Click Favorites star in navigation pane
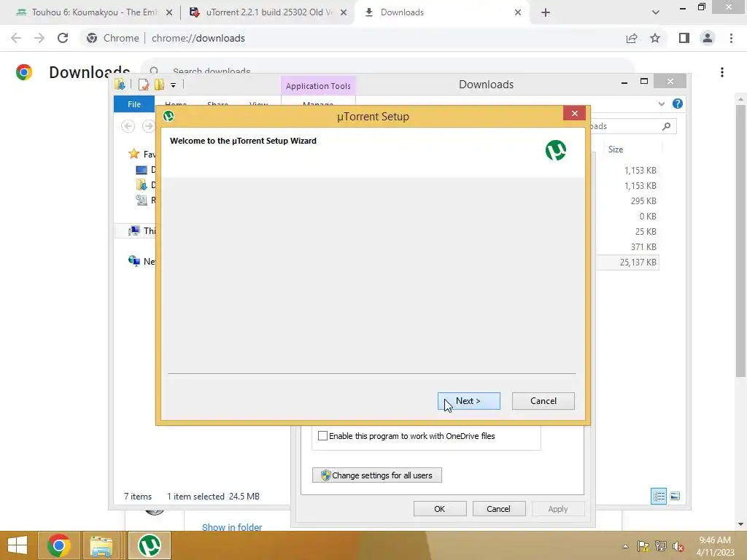 (x=134, y=154)
